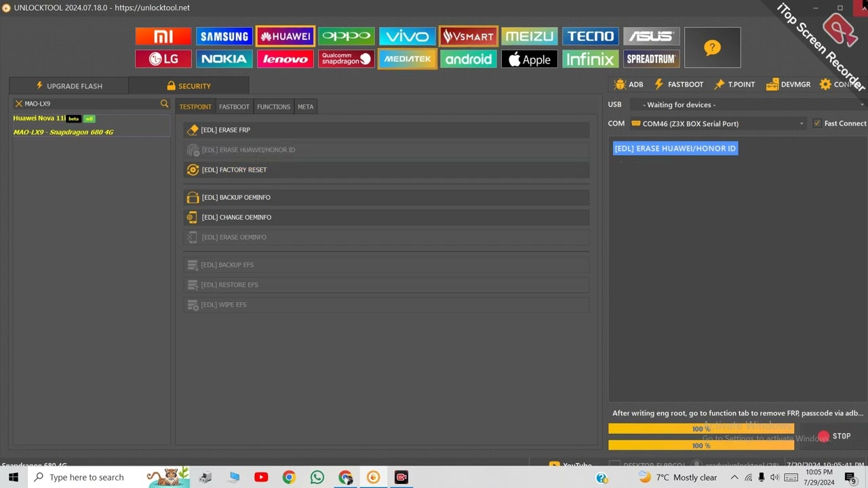Expand the COM port dropdown
This screenshot has height=488, width=868.
click(x=801, y=123)
